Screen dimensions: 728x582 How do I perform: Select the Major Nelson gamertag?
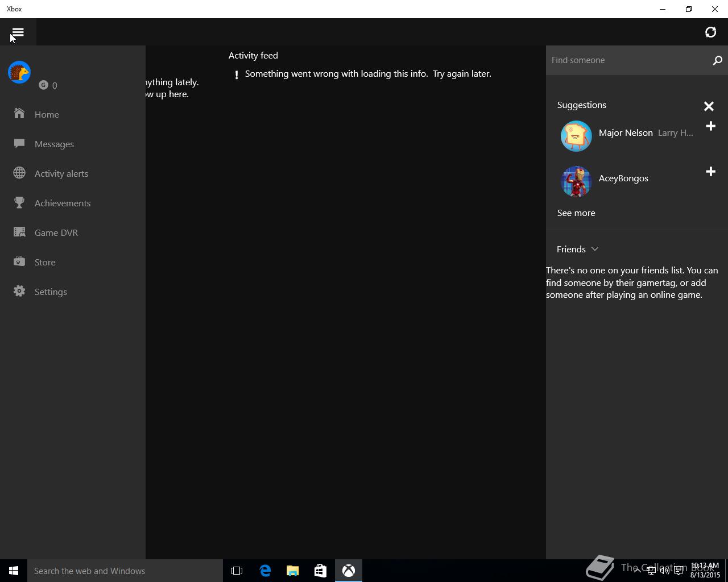pyautogui.click(x=626, y=133)
